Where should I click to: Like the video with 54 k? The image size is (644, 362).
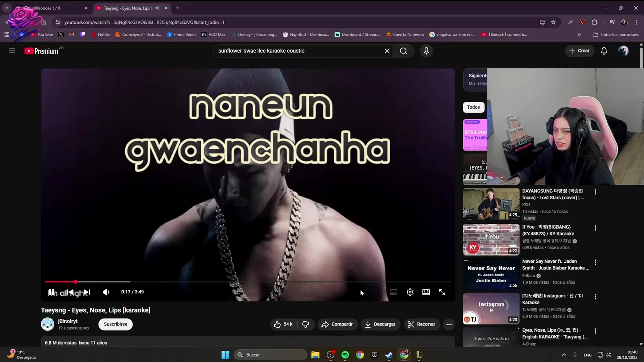pos(283,324)
